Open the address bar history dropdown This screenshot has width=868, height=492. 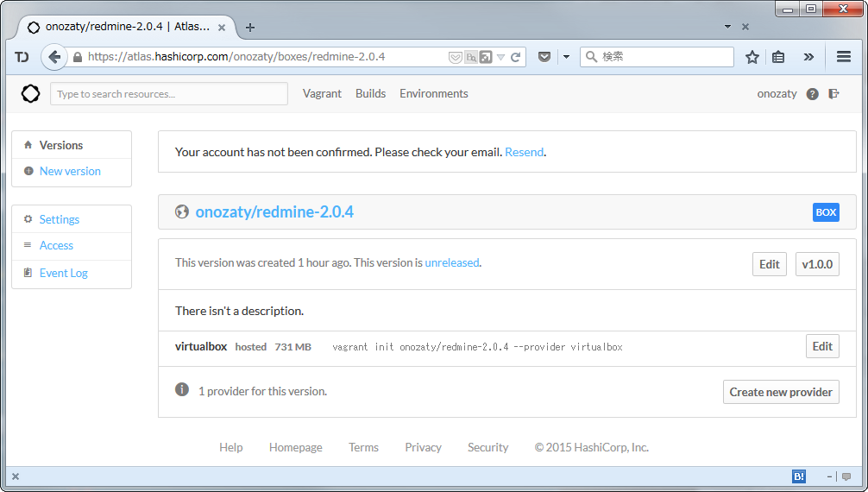(x=500, y=57)
